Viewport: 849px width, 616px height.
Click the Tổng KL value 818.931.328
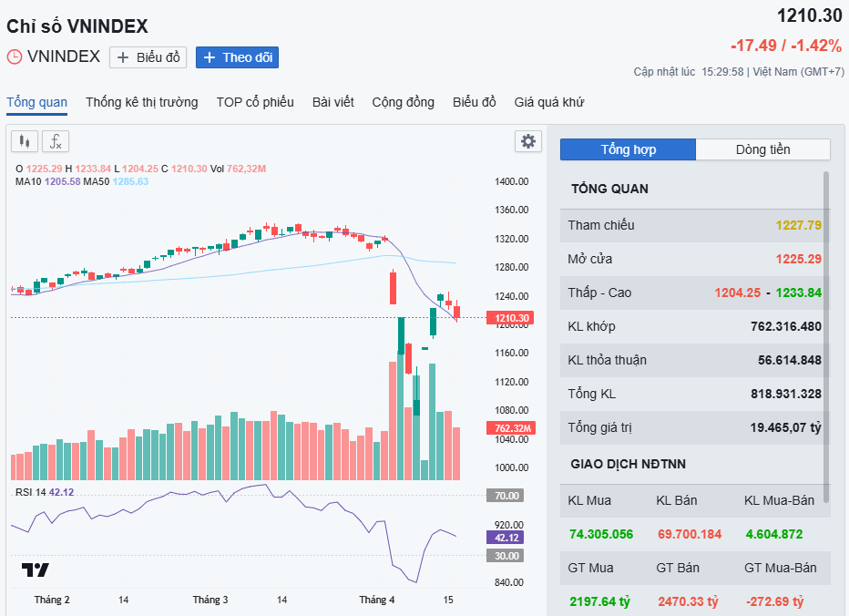786,394
